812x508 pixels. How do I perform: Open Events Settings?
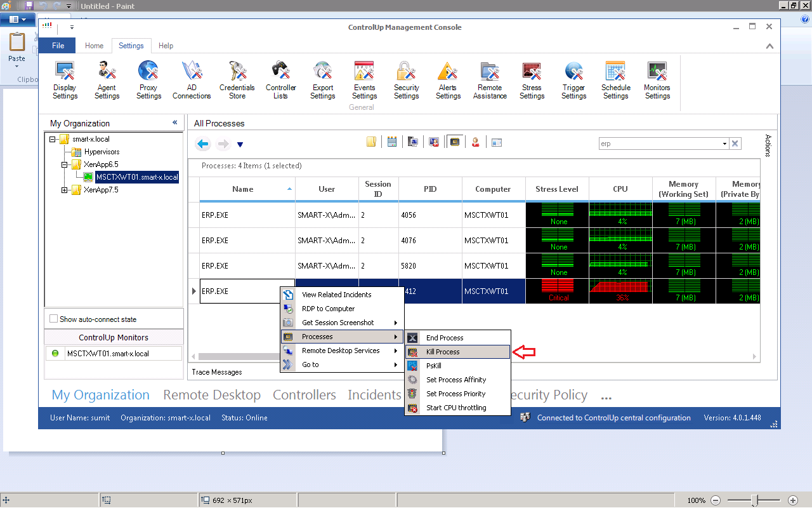point(364,80)
